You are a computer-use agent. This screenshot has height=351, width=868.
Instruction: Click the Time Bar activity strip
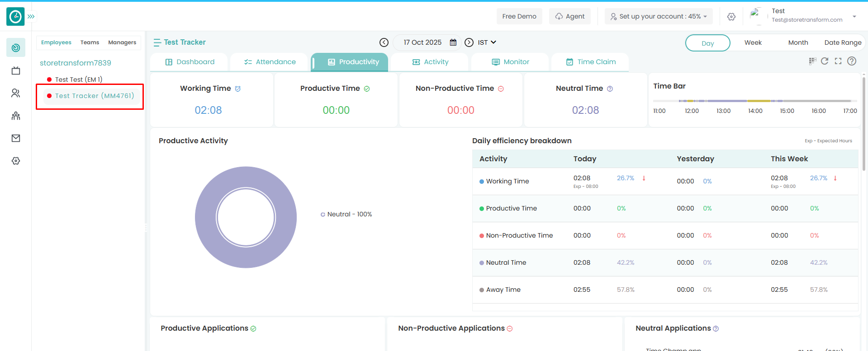coord(754,101)
